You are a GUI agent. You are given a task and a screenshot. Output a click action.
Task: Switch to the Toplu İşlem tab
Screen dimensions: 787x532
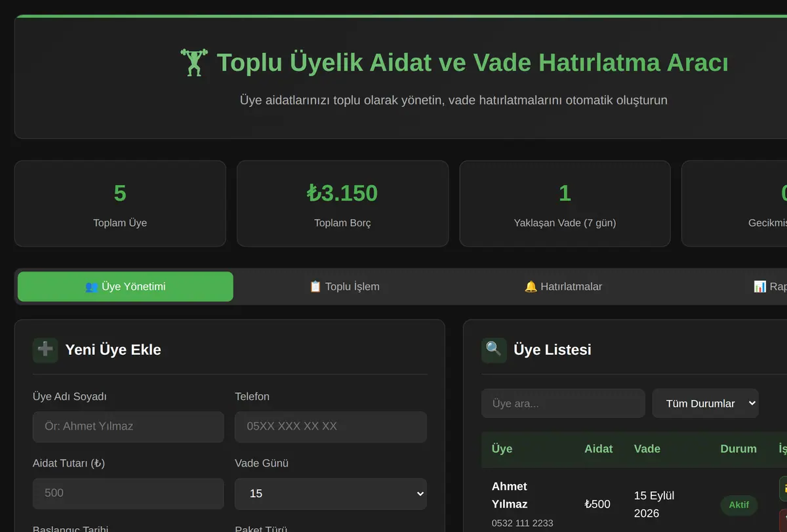(x=344, y=287)
